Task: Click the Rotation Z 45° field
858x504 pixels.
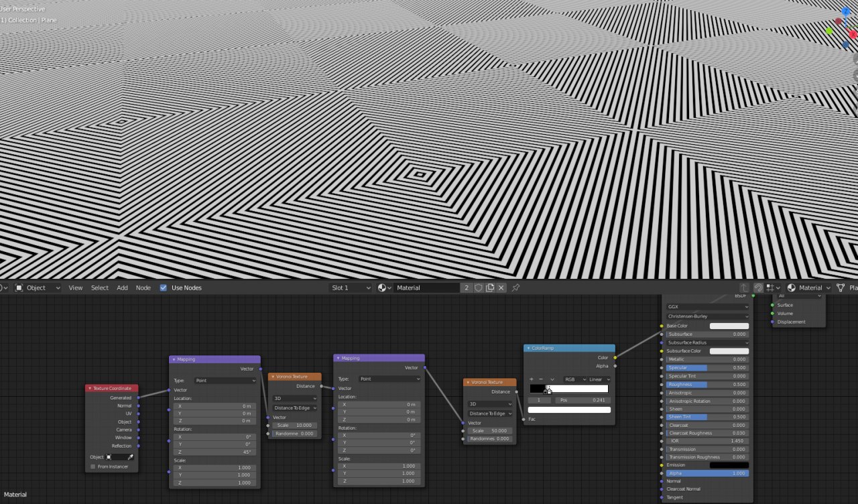Action: pyautogui.click(x=216, y=452)
